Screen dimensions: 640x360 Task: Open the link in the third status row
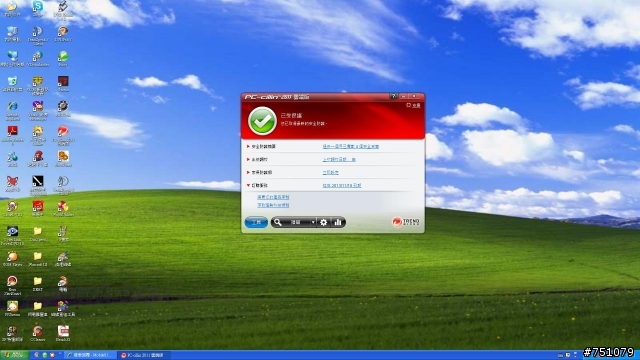(x=330, y=172)
